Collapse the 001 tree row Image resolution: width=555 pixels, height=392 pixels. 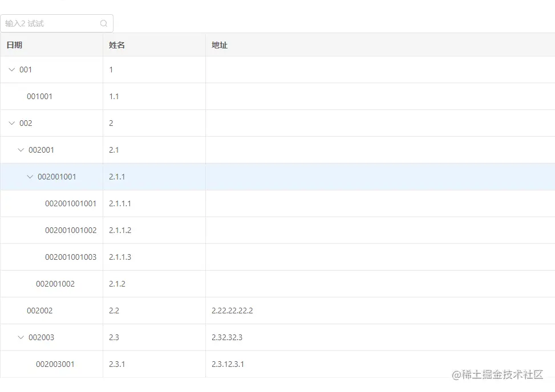10,70
